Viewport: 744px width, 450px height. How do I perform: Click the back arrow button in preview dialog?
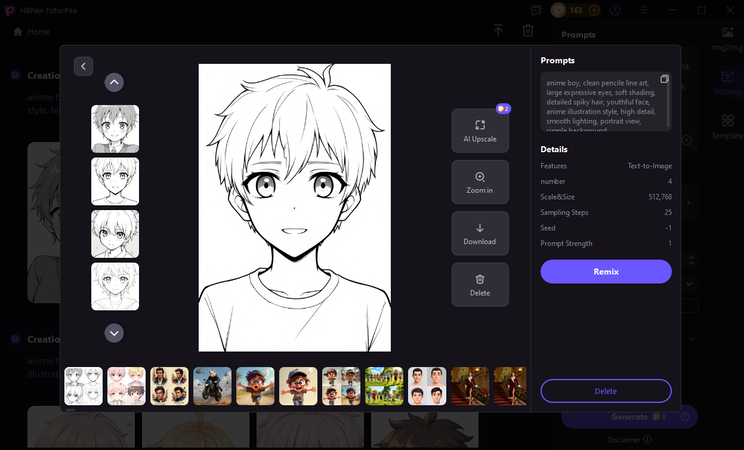(84, 66)
